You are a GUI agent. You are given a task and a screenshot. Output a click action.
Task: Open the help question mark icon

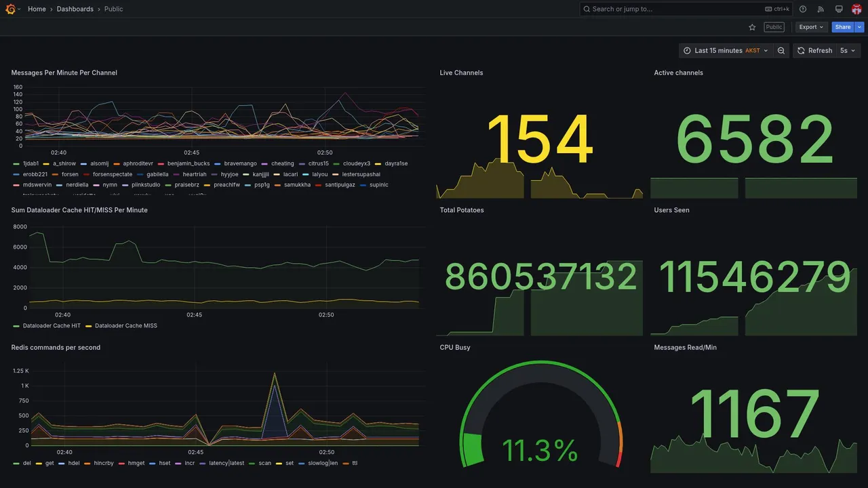click(803, 9)
